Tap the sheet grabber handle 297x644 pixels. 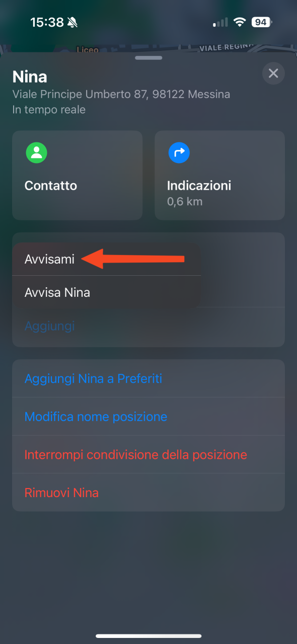148,58
